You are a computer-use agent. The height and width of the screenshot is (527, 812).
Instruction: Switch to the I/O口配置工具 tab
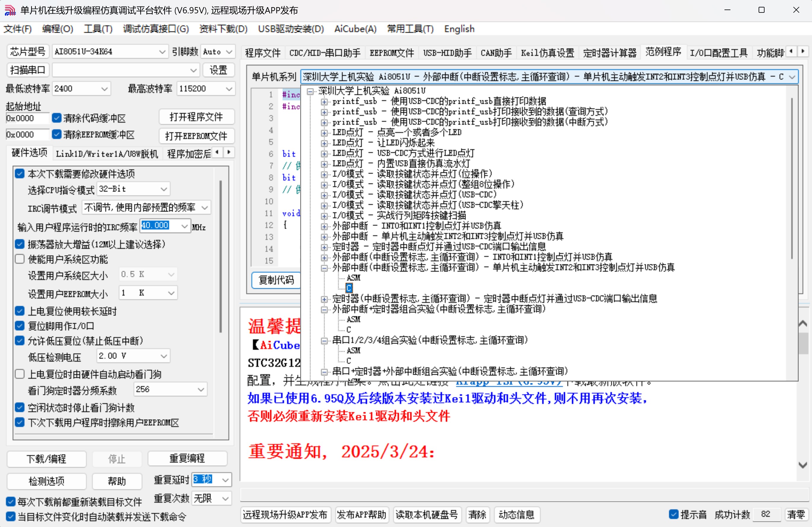pos(719,53)
